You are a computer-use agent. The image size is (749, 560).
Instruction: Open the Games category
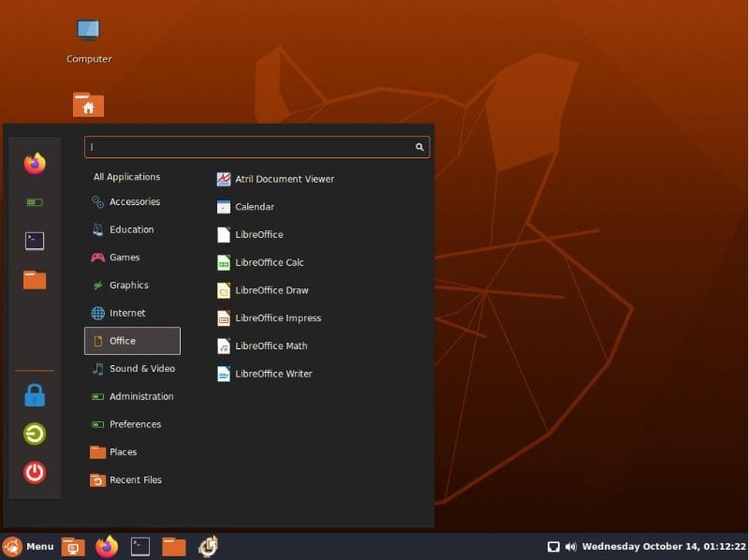click(132, 258)
